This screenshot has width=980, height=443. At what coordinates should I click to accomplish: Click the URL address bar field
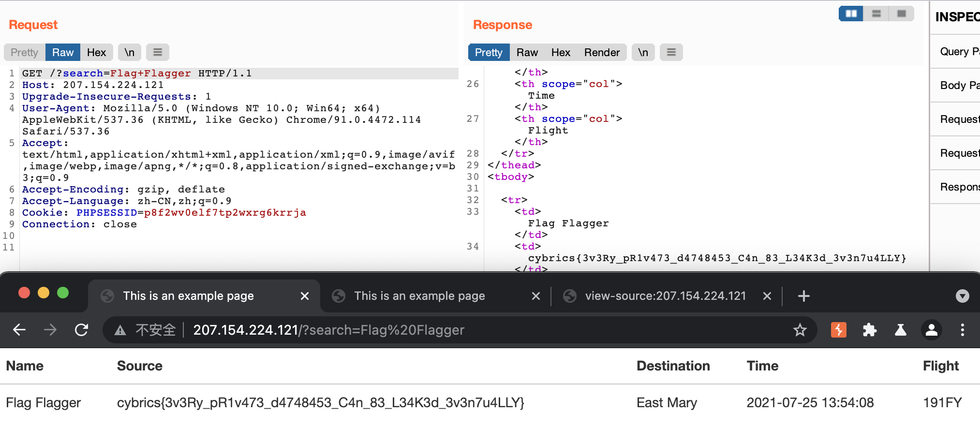(435, 330)
